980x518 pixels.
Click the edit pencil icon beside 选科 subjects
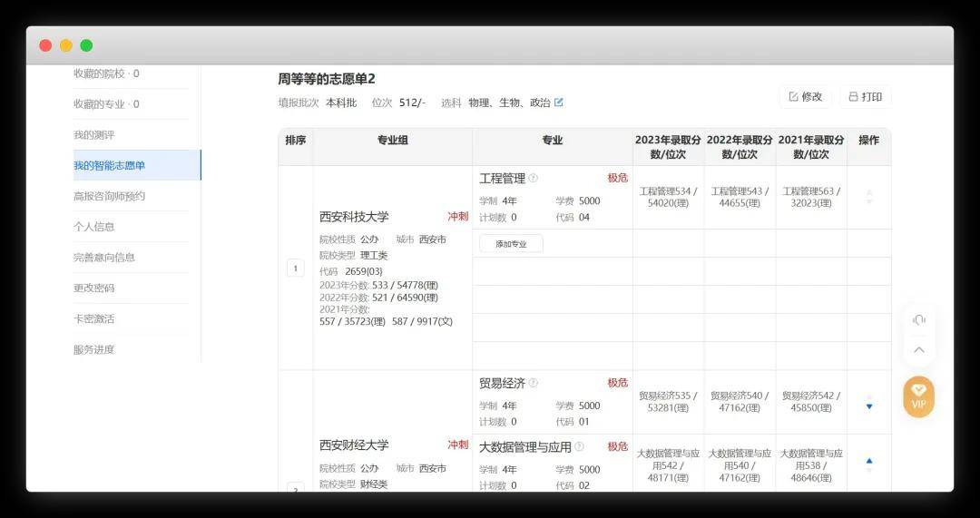tap(559, 103)
